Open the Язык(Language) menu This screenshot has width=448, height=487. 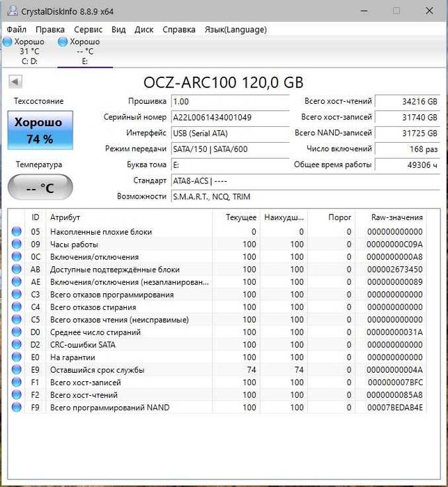tap(235, 29)
